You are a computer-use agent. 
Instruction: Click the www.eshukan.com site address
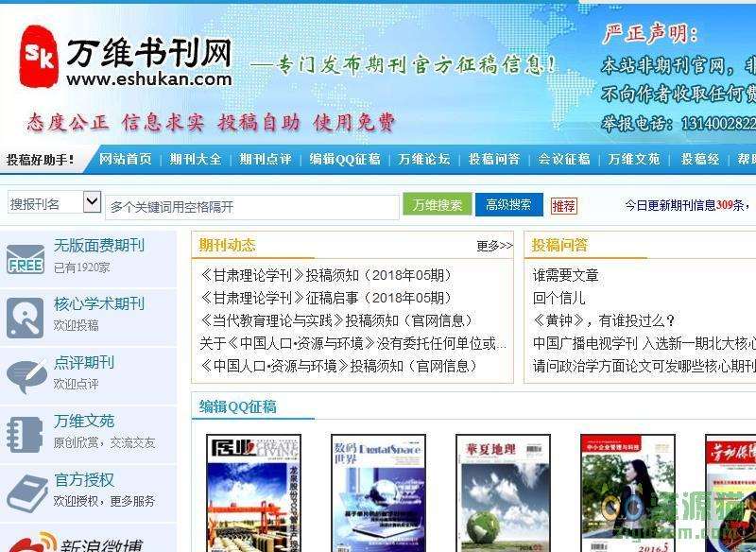click(149, 78)
